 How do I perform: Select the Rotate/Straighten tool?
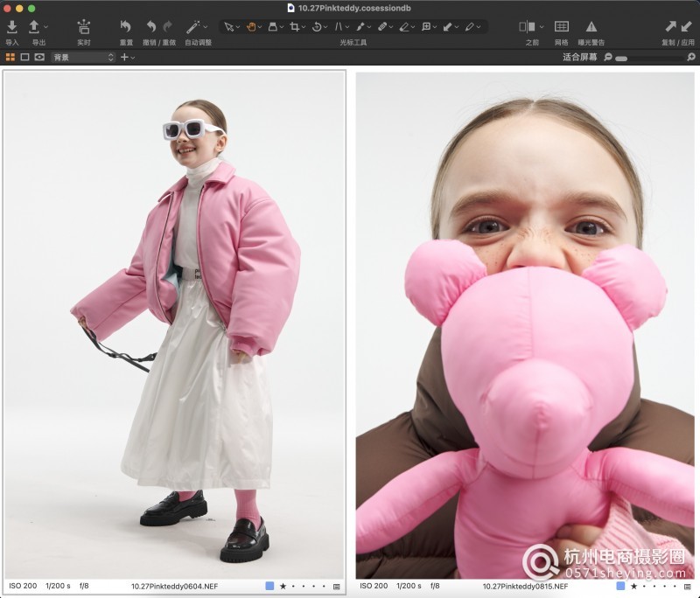317,27
